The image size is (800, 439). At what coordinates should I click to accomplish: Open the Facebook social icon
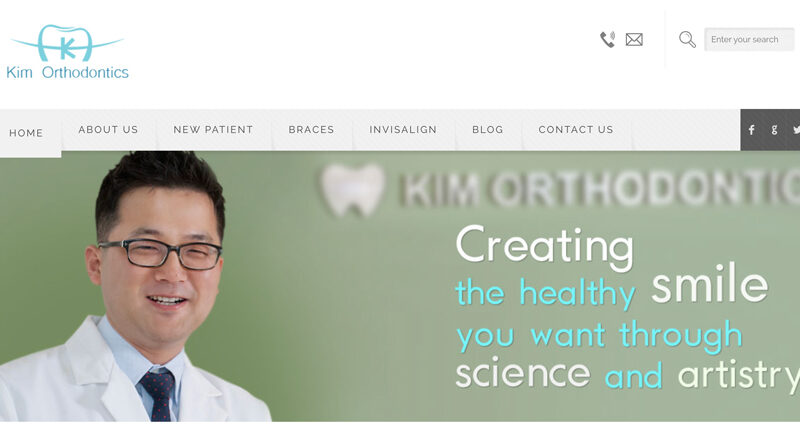752,130
